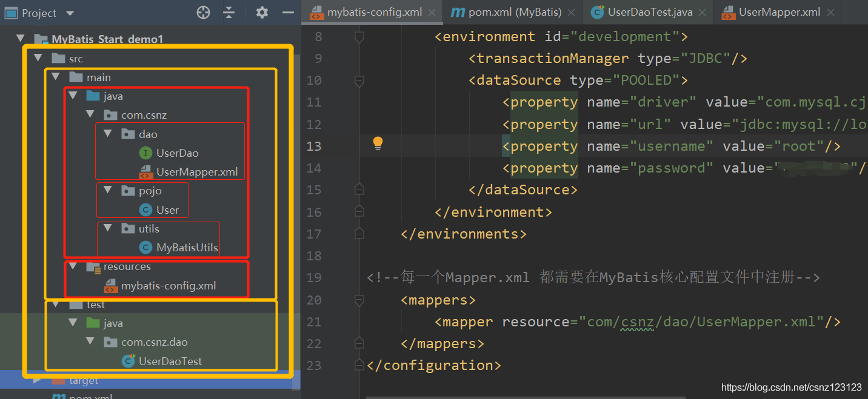The width and height of the screenshot is (868, 399).
Task: Select the User class in pojo
Action: pos(167,210)
